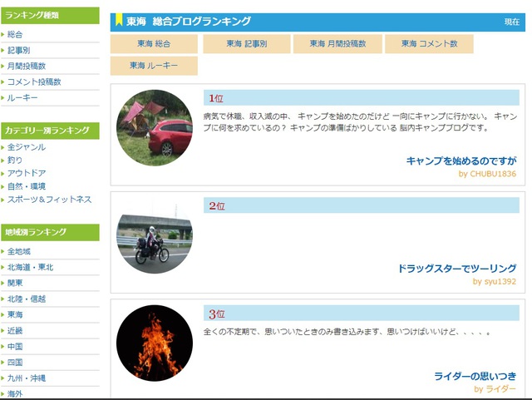This screenshot has height=400, width=532.
Task: Click the first-place blog description text
Action: pyautogui.click(x=360, y=122)
